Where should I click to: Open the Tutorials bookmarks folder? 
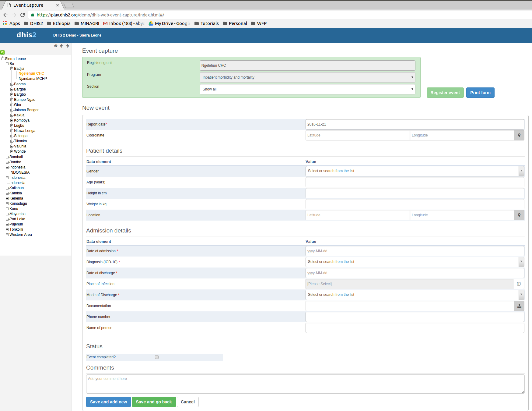click(x=206, y=23)
